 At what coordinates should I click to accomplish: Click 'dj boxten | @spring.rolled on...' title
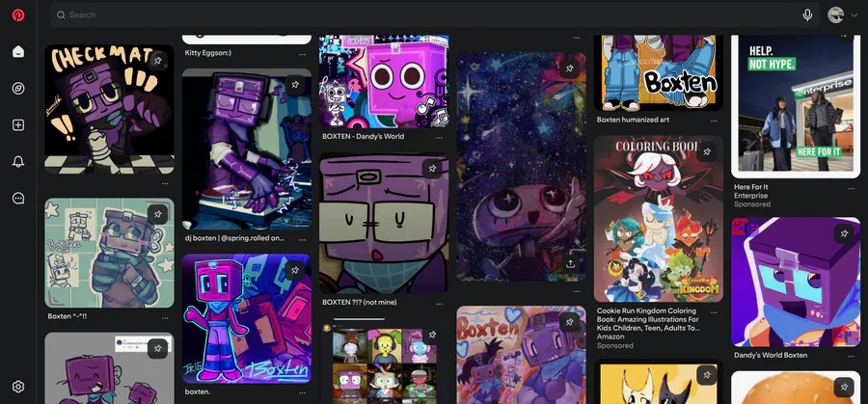[234, 238]
